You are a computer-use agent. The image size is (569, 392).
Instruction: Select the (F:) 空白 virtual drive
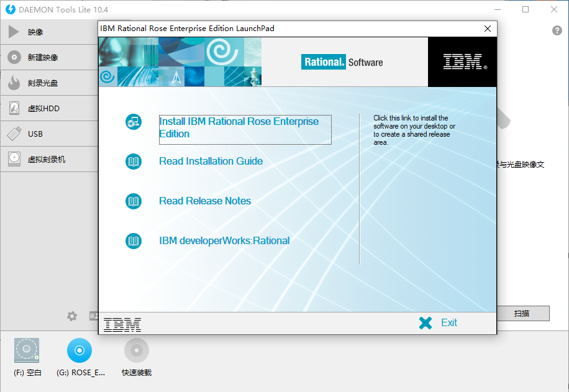pyautogui.click(x=27, y=357)
